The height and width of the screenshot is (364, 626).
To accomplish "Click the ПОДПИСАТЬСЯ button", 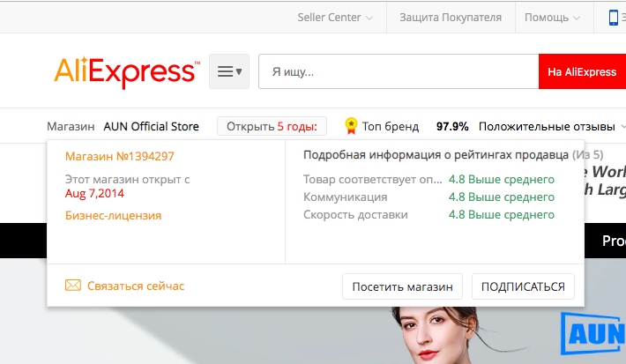I will 523,286.
